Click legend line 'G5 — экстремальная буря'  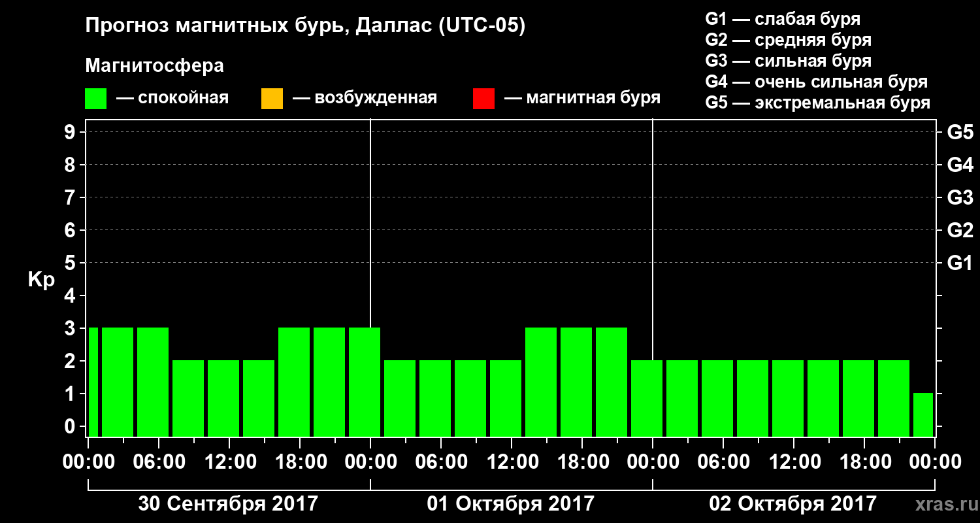click(x=817, y=103)
